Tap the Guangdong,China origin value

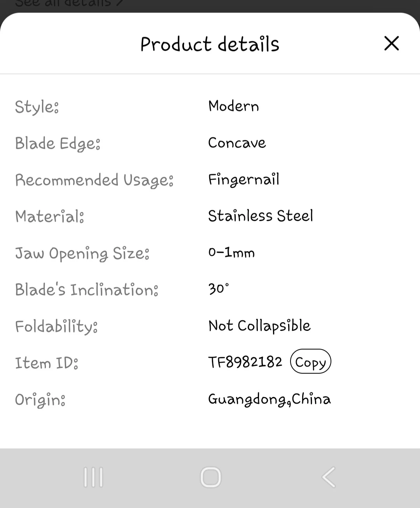tap(269, 399)
